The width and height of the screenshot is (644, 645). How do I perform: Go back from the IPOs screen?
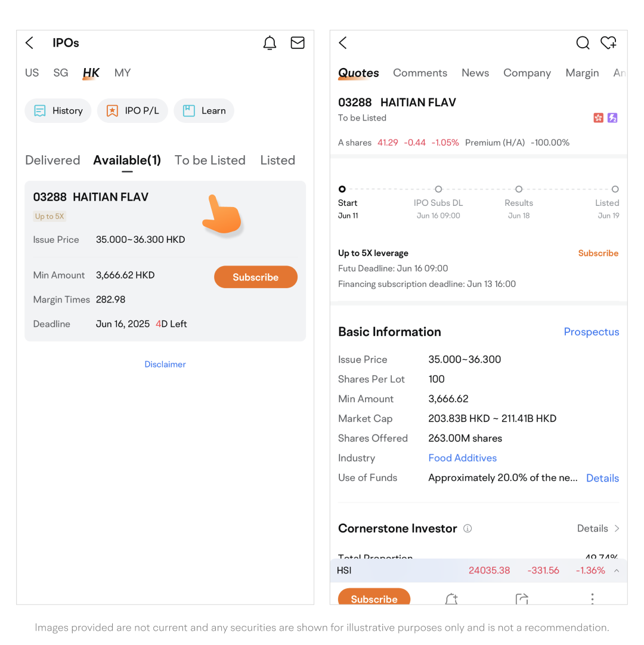click(30, 43)
